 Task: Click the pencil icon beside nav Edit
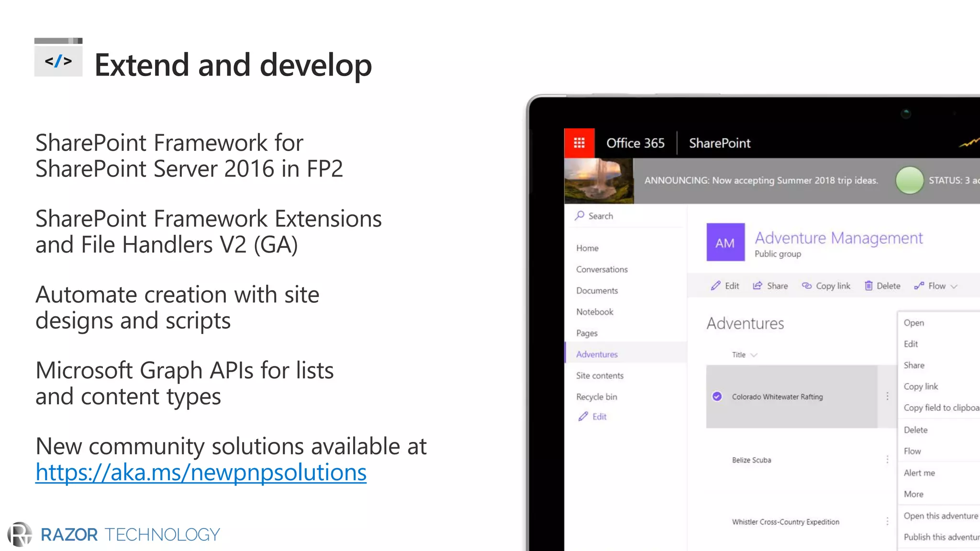click(x=583, y=417)
